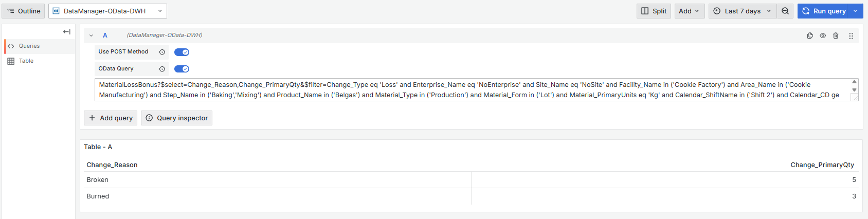This screenshot has width=868, height=219.
Task: Hide query A response with eye icon
Action: tap(823, 36)
